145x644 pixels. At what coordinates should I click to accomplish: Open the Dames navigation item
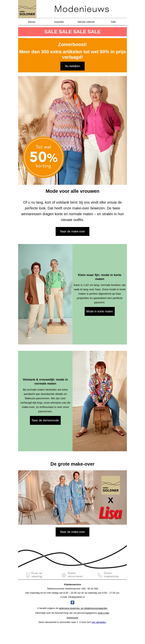coord(32,22)
